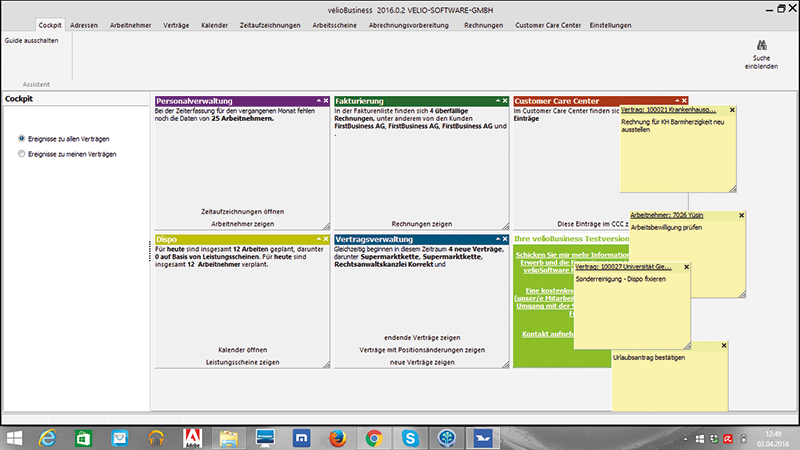Open the Adressen tab
This screenshot has height=450, width=800.
click(84, 25)
